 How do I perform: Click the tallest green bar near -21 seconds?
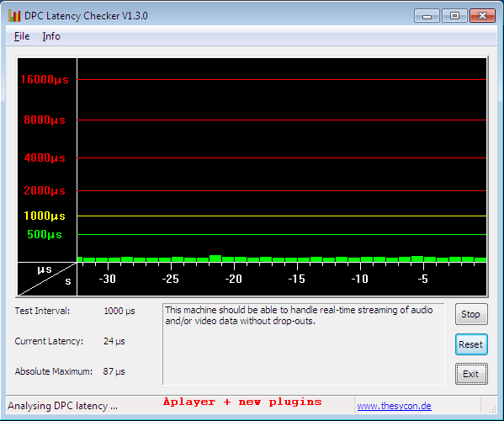[215, 258]
